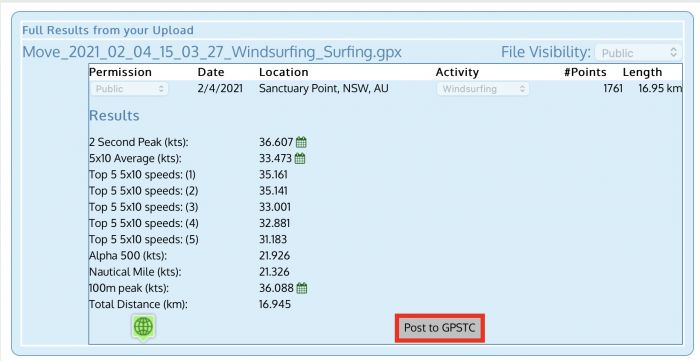
Task: Open the Windsurfing activity dropdown
Action: click(x=483, y=89)
